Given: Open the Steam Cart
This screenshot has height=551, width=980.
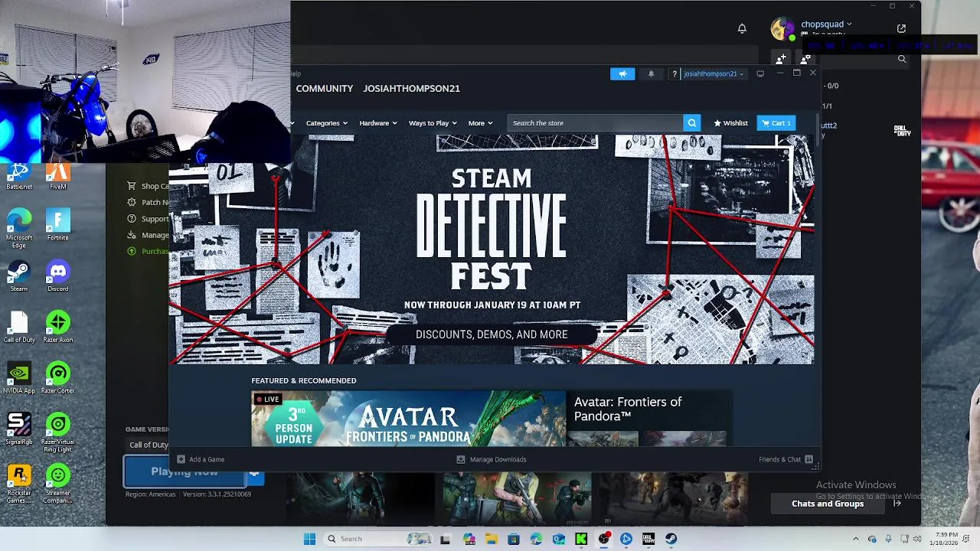Looking at the screenshot, I should [776, 123].
